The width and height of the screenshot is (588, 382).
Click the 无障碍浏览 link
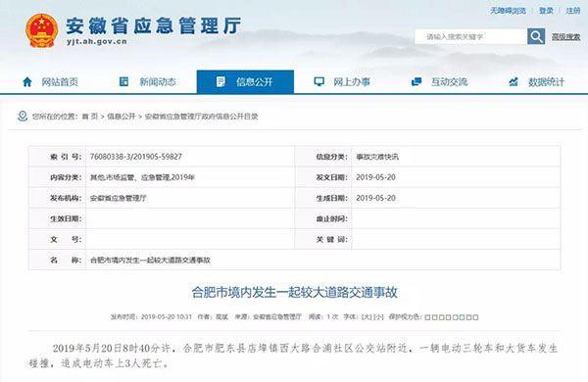(x=508, y=11)
